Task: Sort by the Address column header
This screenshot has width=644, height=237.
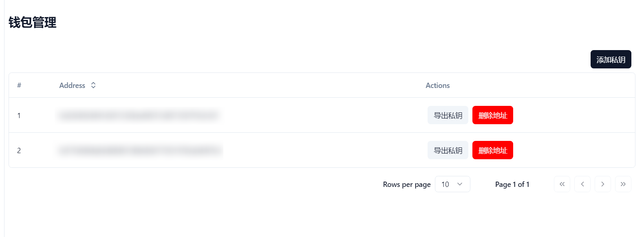Action: pyautogui.click(x=77, y=85)
